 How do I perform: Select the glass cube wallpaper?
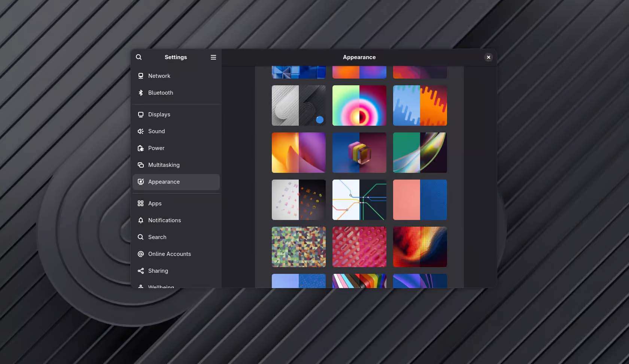pyautogui.click(x=359, y=153)
